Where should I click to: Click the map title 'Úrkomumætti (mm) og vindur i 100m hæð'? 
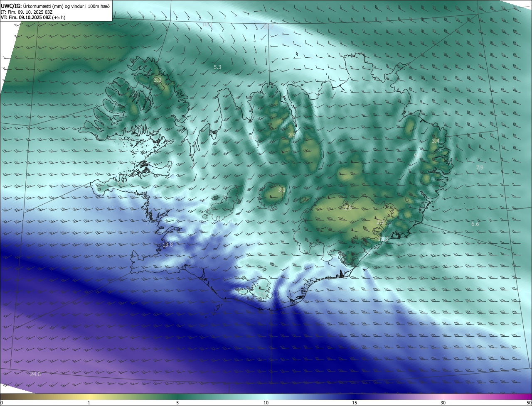point(66,6)
